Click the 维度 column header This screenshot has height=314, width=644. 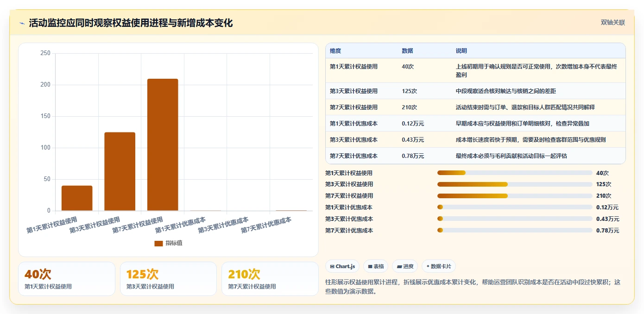[x=335, y=51]
